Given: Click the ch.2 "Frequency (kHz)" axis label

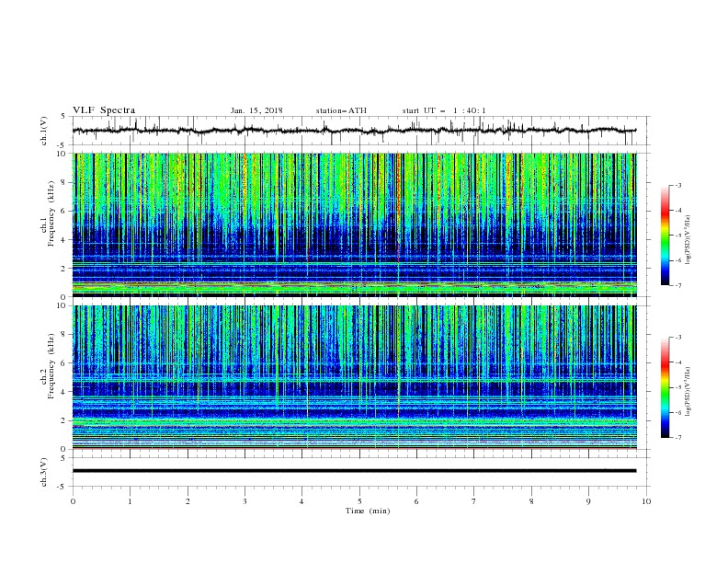Looking at the screenshot, I should click(x=51, y=366).
